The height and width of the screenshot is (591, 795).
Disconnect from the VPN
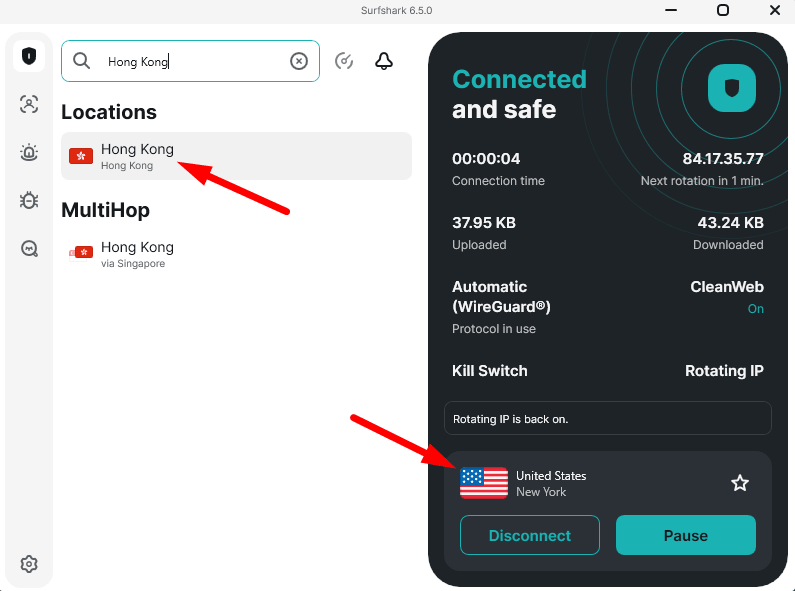(530, 535)
